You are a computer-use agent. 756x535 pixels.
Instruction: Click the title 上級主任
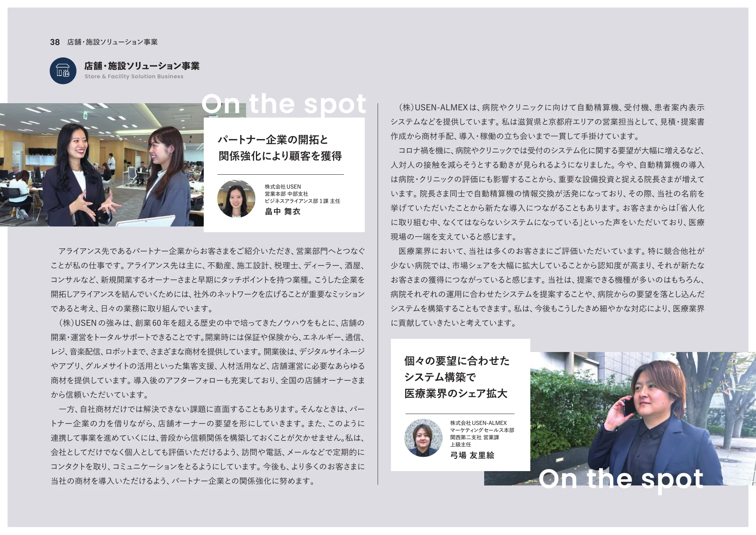460,444
